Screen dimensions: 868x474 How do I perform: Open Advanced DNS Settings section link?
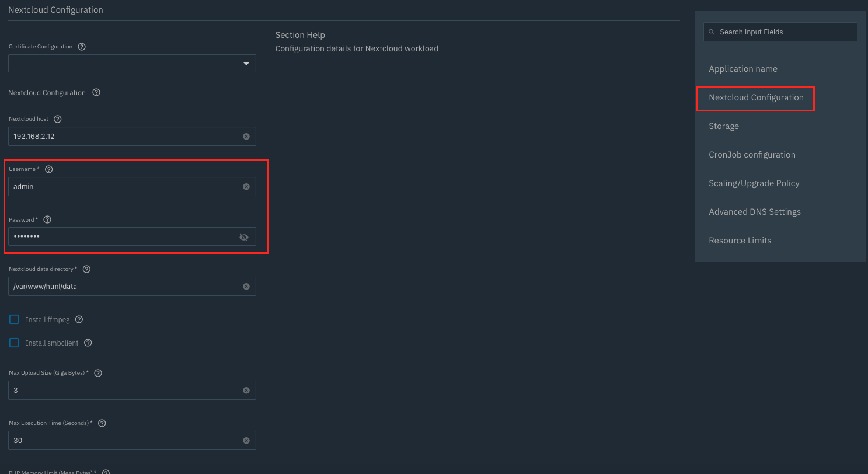coord(755,212)
